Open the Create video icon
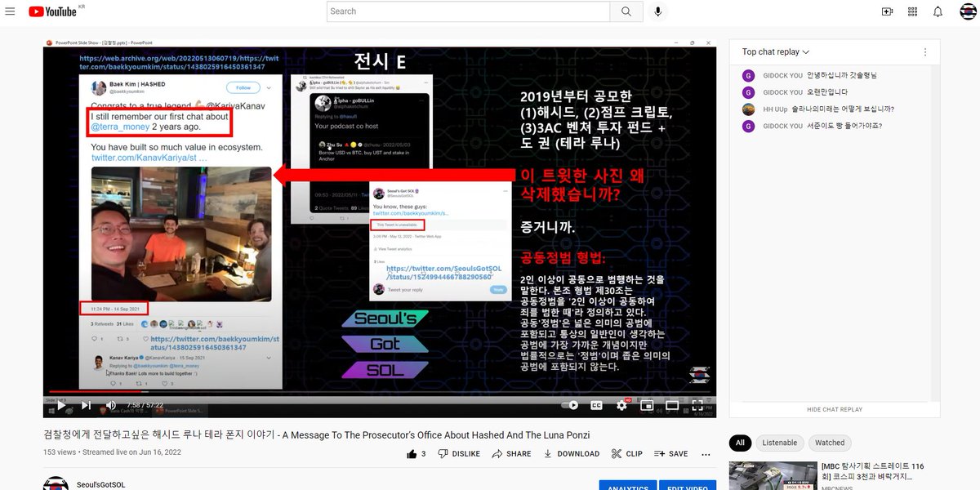 click(x=888, y=11)
